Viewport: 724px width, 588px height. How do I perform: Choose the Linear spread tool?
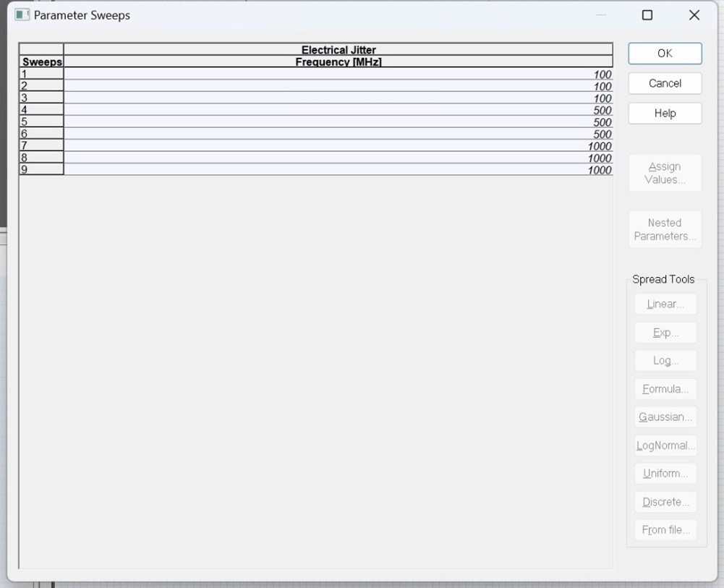click(665, 304)
